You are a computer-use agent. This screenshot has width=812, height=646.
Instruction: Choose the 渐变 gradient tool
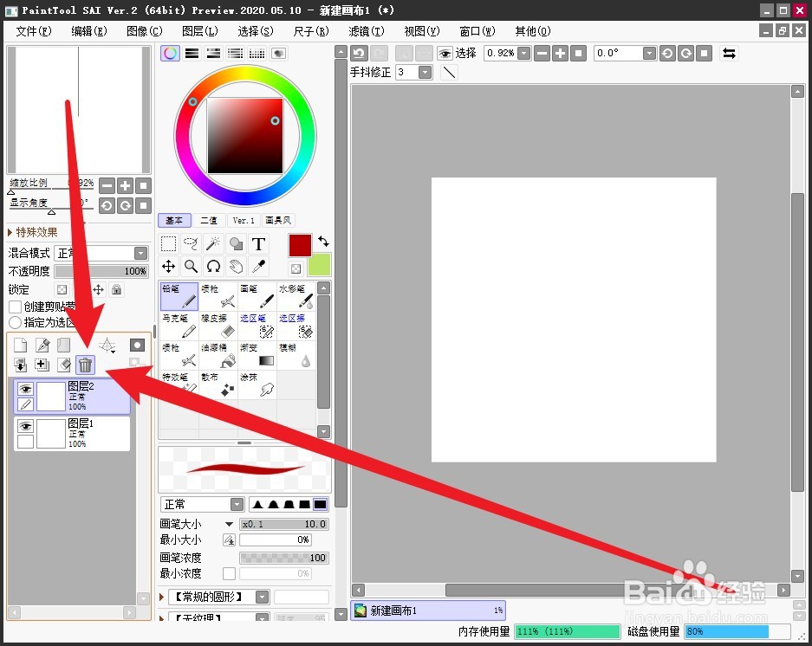(257, 355)
